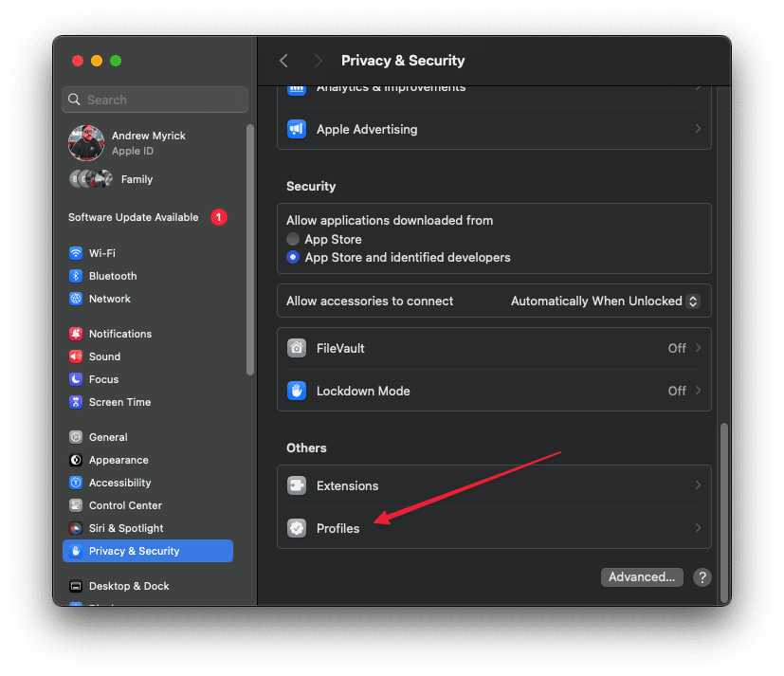Click the Desktop & Dock icon
Screen dimensions: 784x676
pos(76,586)
